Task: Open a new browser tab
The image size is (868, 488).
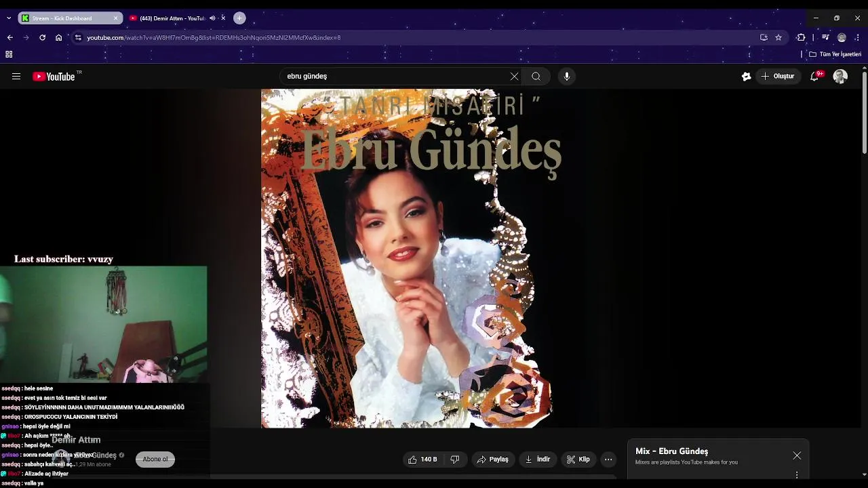Action: point(239,18)
